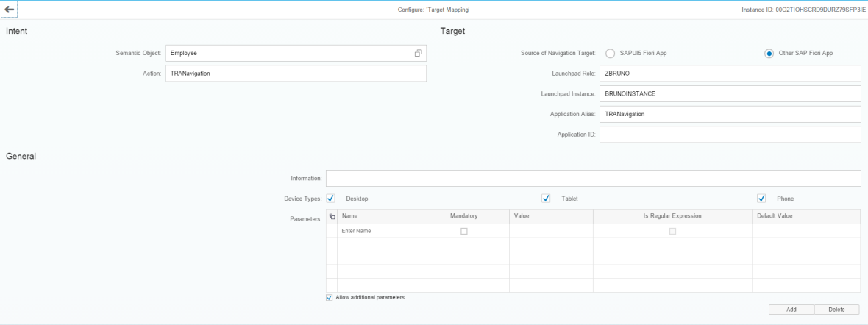Open Semantic Object value help icon

point(418,54)
